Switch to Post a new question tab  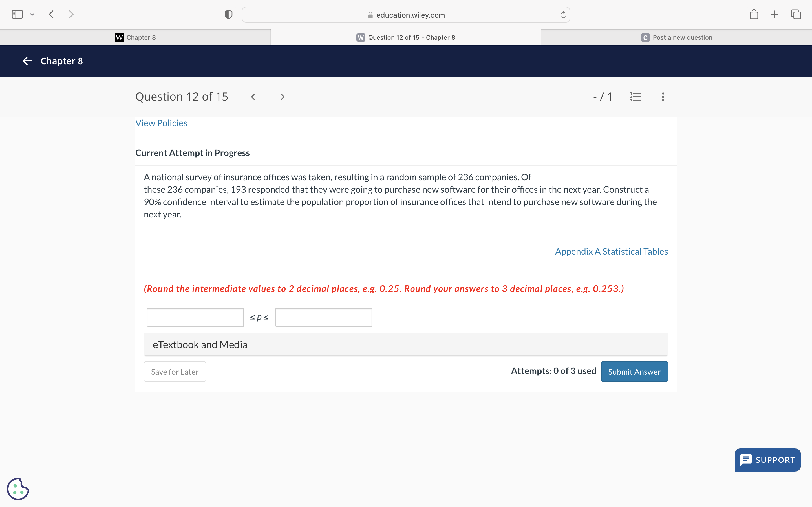pos(676,37)
